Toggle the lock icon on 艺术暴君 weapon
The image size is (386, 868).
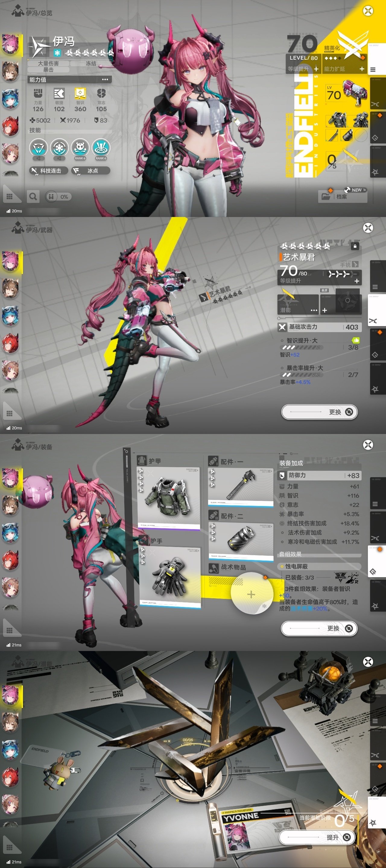point(355,246)
